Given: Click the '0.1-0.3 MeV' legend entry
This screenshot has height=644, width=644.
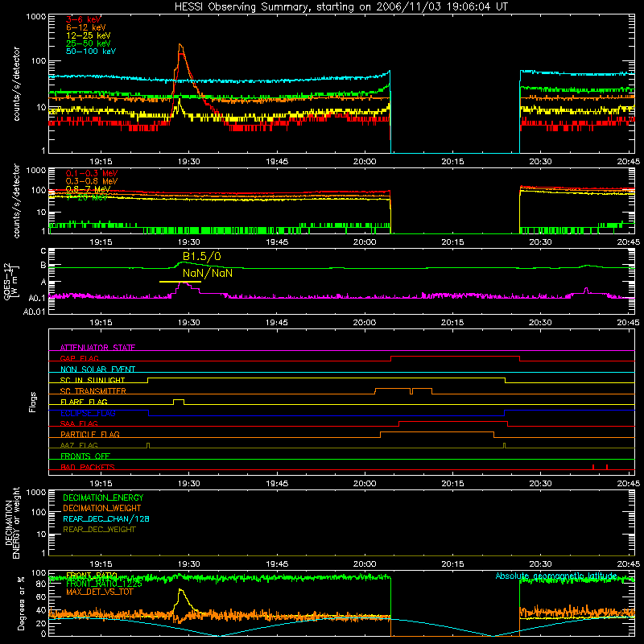Looking at the screenshot, I should (92, 173).
